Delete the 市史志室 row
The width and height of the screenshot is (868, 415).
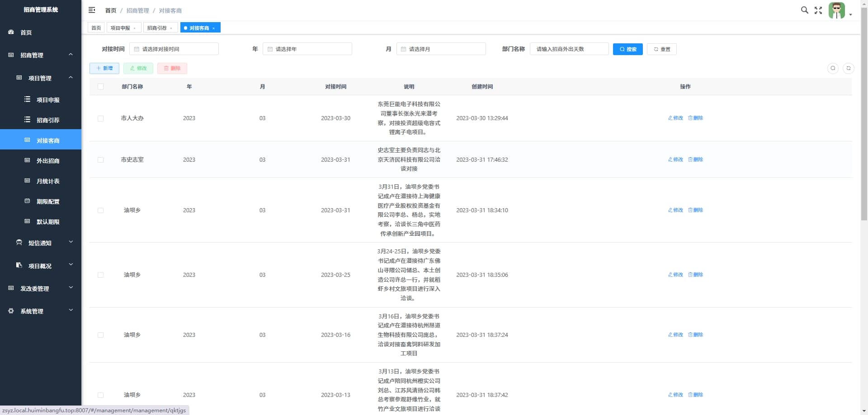click(695, 159)
